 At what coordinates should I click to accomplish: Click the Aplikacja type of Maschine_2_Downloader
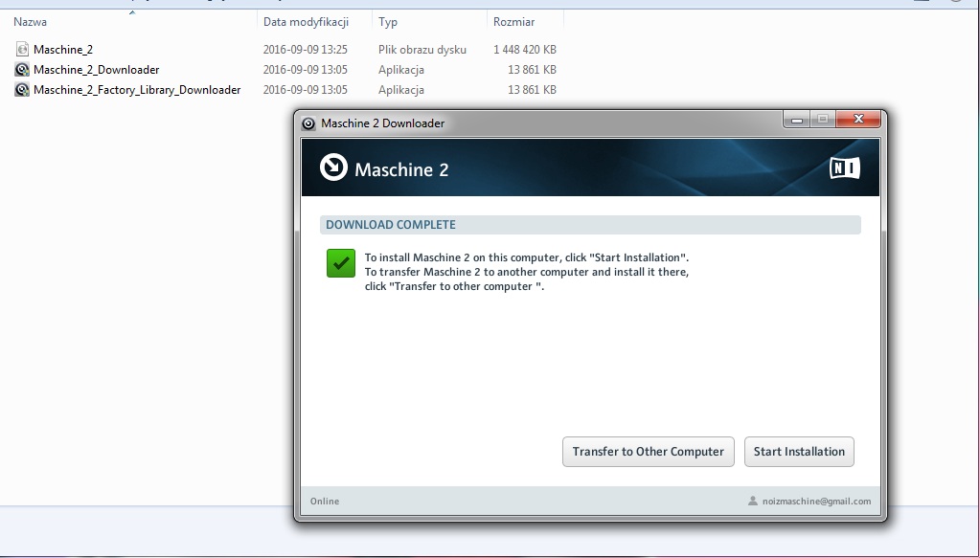tap(401, 69)
